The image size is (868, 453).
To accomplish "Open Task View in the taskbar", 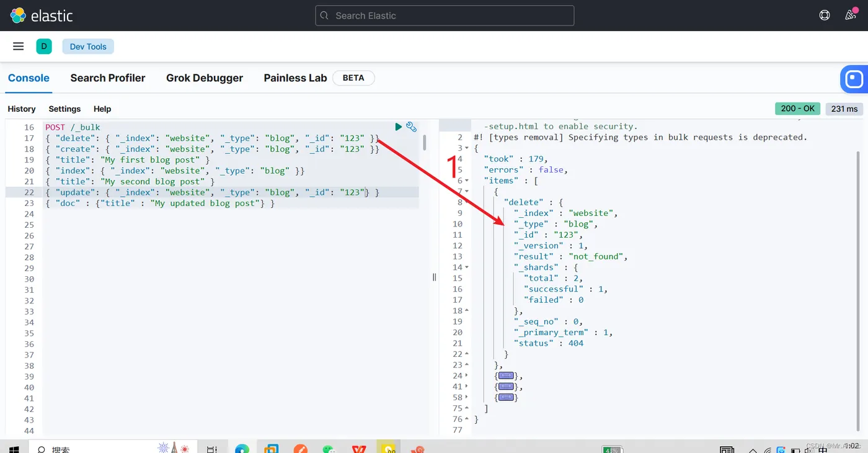I will pos(212,449).
